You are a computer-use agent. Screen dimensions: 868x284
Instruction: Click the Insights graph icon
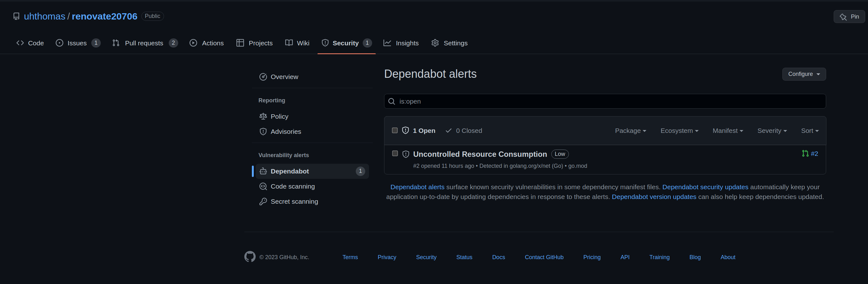[x=387, y=43]
